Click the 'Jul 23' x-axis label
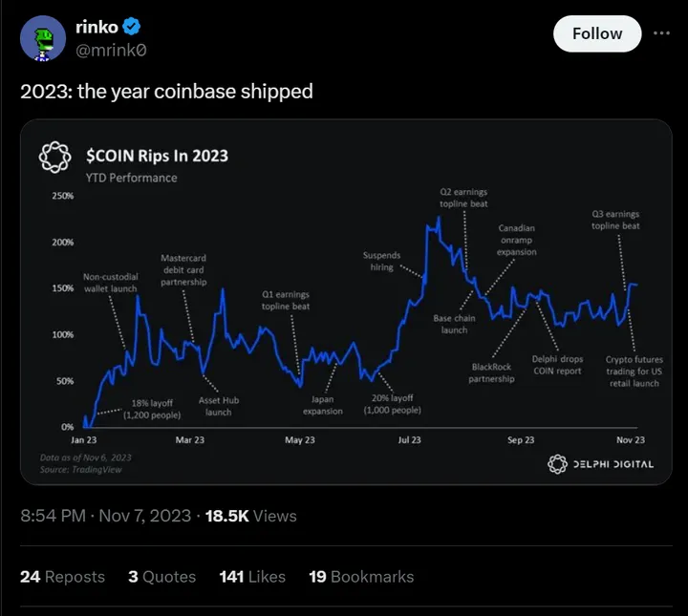The image size is (688, 616). [410, 440]
